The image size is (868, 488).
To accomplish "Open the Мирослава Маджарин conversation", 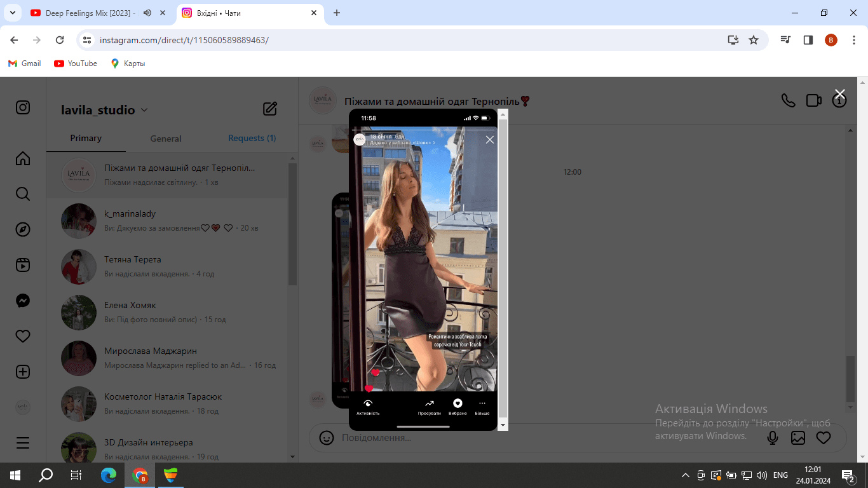I will (x=167, y=358).
